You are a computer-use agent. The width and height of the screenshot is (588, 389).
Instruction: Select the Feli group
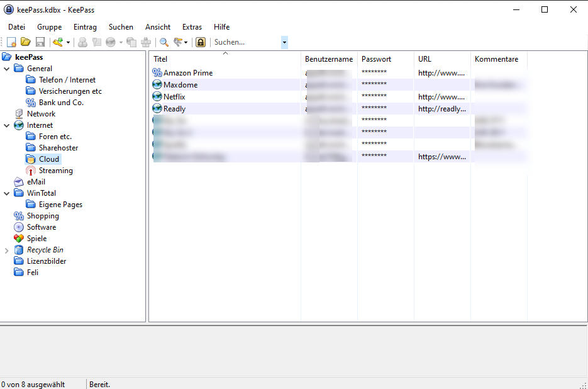click(33, 272)
